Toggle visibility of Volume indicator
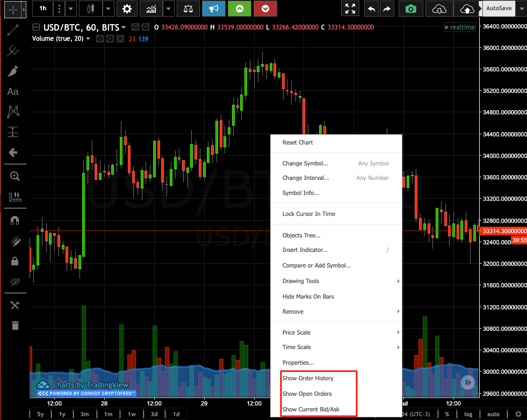 100,39
